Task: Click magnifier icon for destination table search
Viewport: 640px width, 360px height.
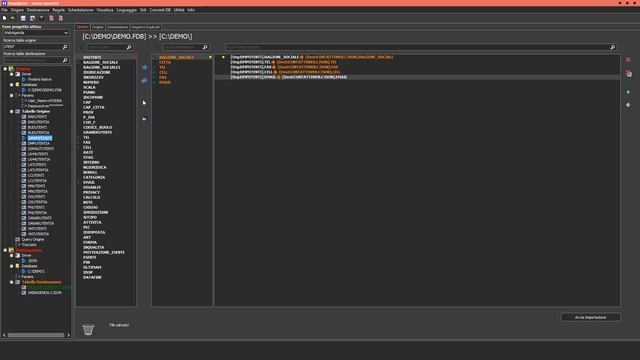Action: point(65,60)
